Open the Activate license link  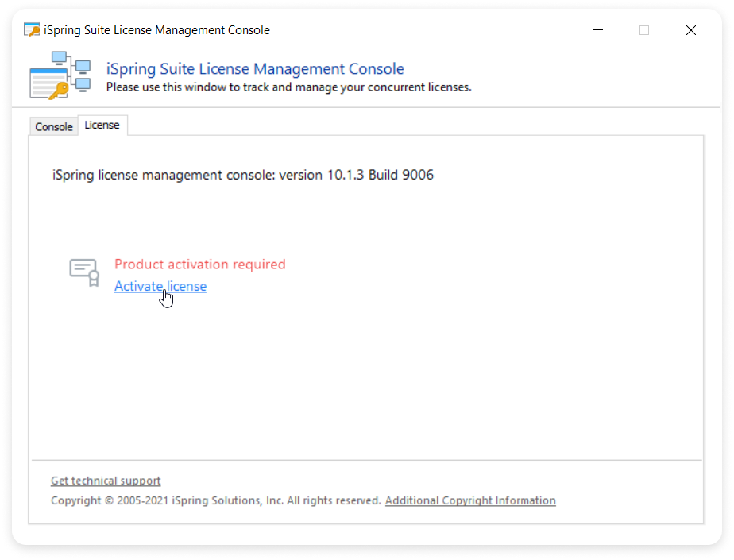(x=160, y=286)
